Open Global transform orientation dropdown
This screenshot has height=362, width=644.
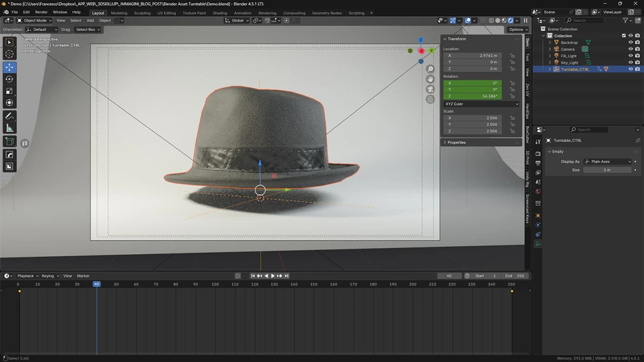(237, 21)
